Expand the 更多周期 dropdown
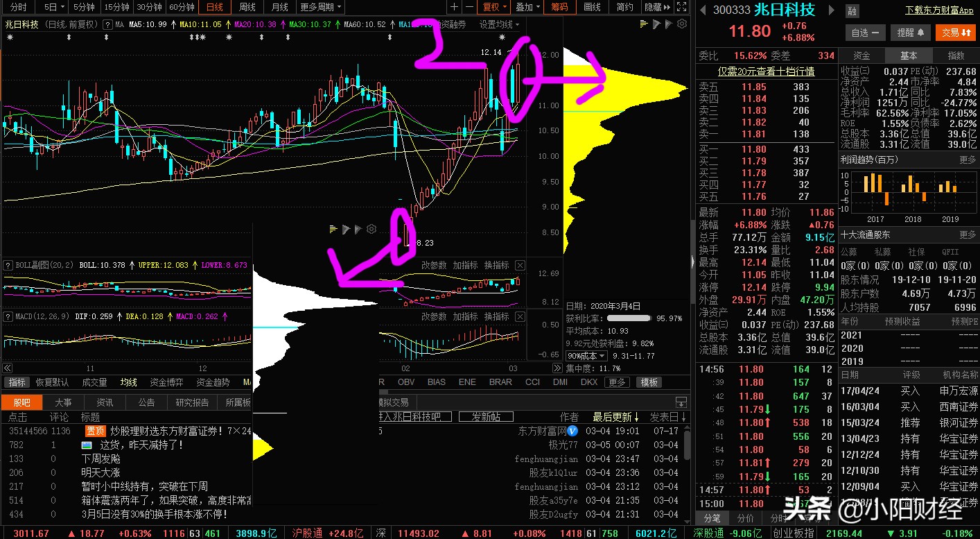This screenshot has width=980, height=539. [x=321, y=7]
